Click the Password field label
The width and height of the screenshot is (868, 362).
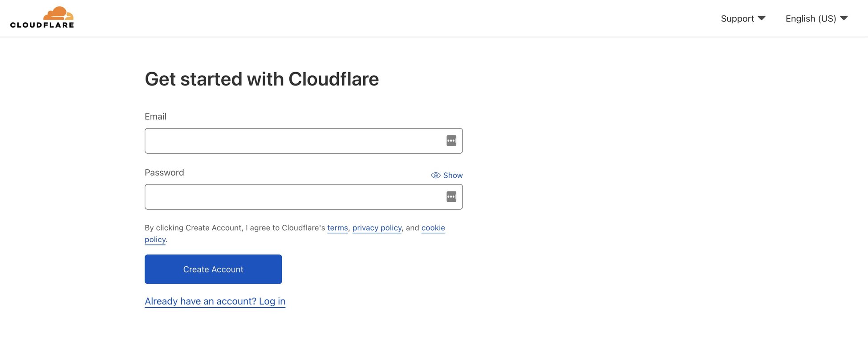(164, 173)
